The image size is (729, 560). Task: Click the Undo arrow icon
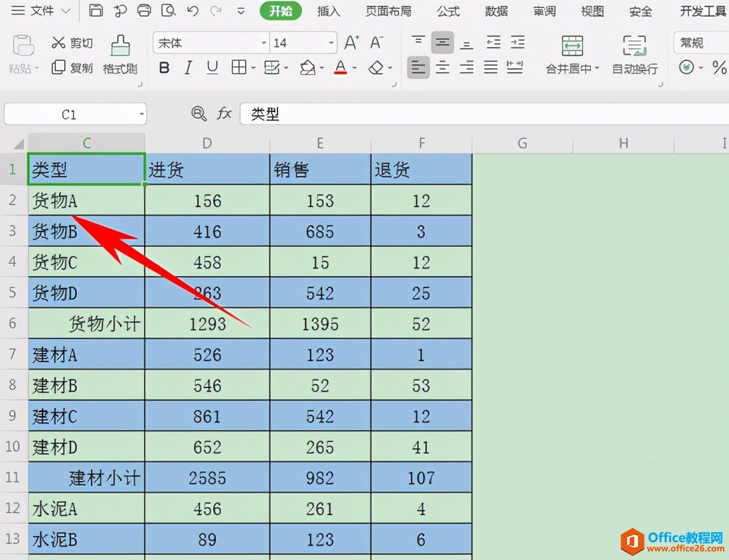(193, 11)
